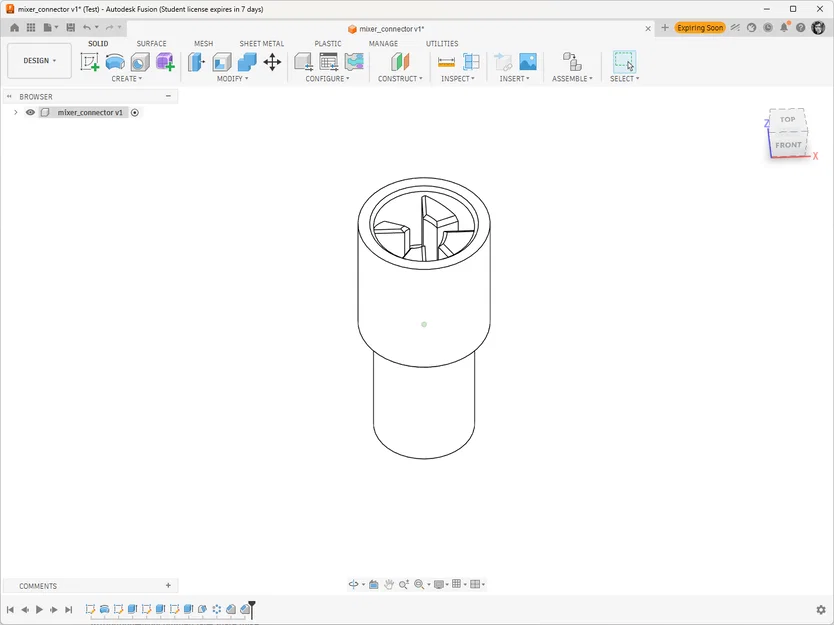Open the File menu dropdown

coord(51,28)
